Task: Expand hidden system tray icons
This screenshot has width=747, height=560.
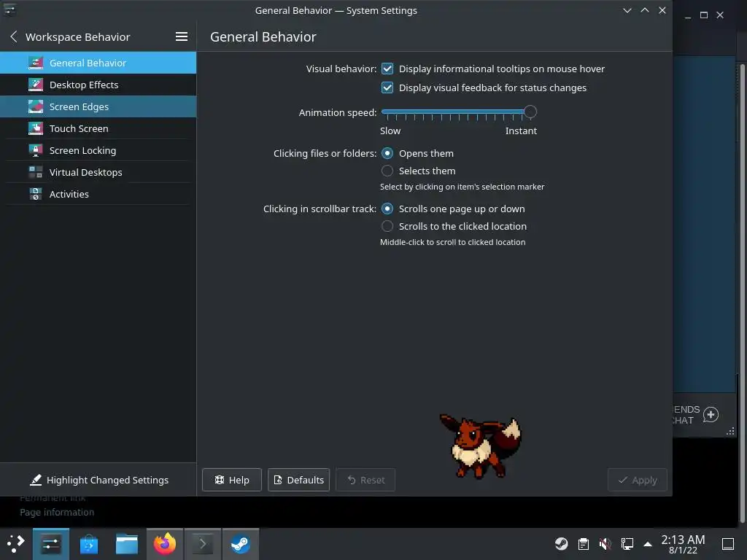Action: [x=648, y=544]
